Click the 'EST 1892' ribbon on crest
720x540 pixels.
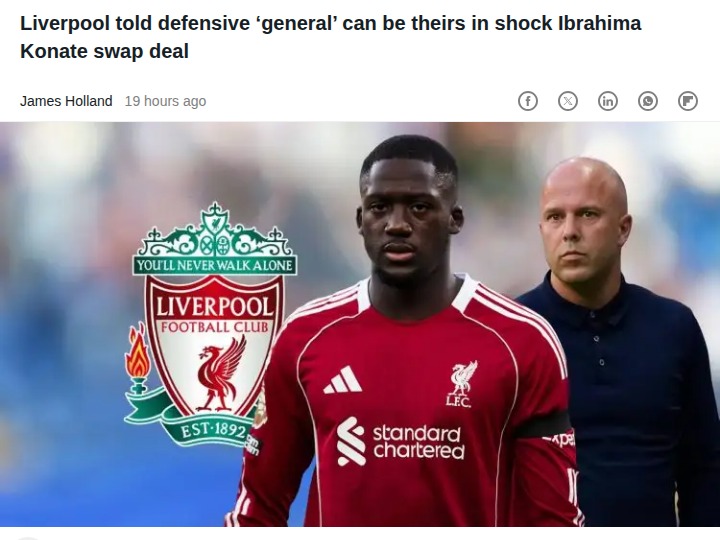(214, 430)
